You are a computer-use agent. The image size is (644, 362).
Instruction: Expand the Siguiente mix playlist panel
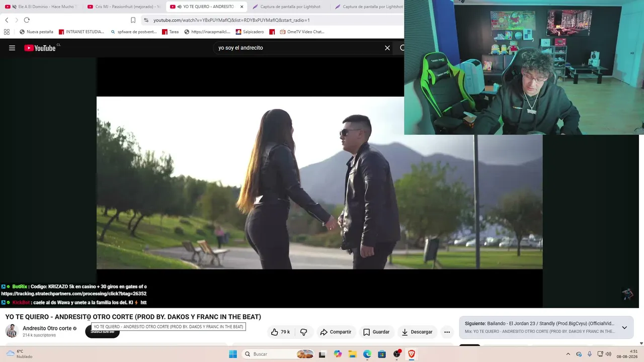pos(624,327)
